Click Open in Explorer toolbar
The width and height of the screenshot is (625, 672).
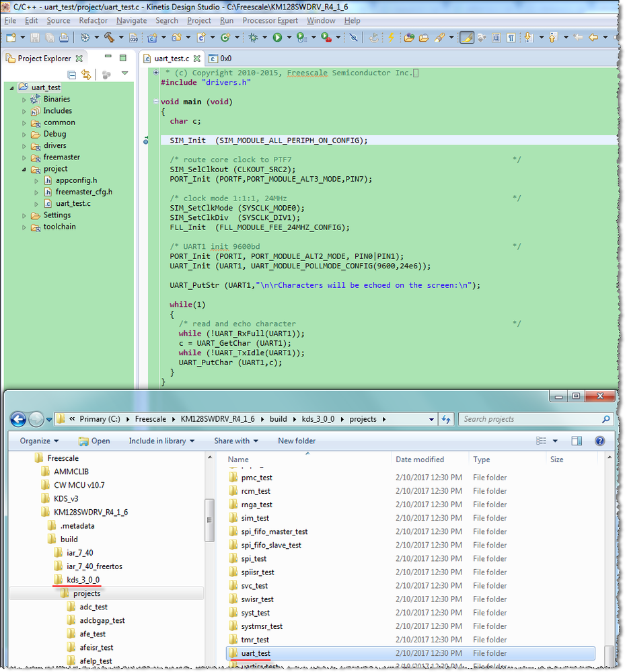tap(94, 441)
